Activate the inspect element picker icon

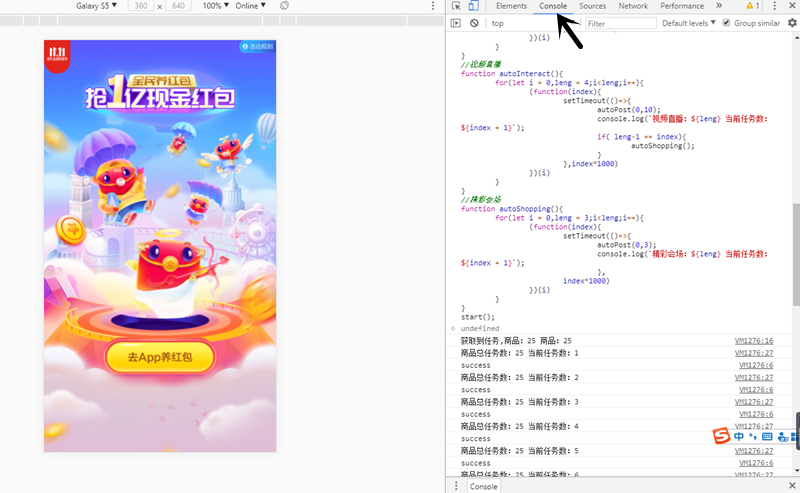click(456, 6)
